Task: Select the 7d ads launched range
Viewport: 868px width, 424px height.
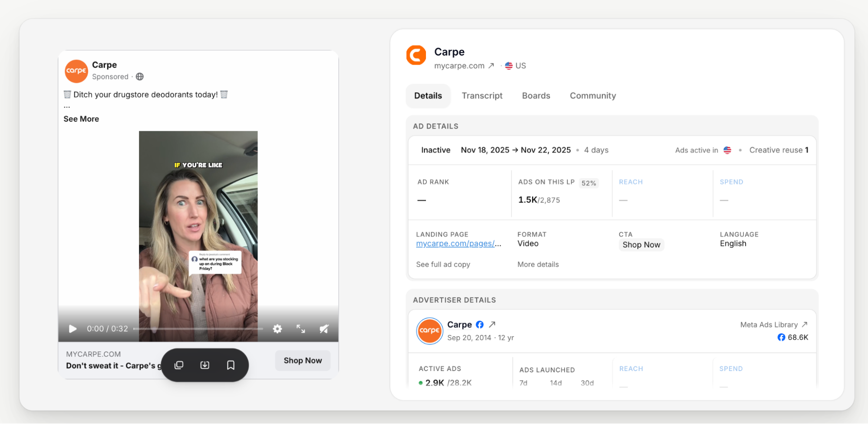Action: coord(523,383)
